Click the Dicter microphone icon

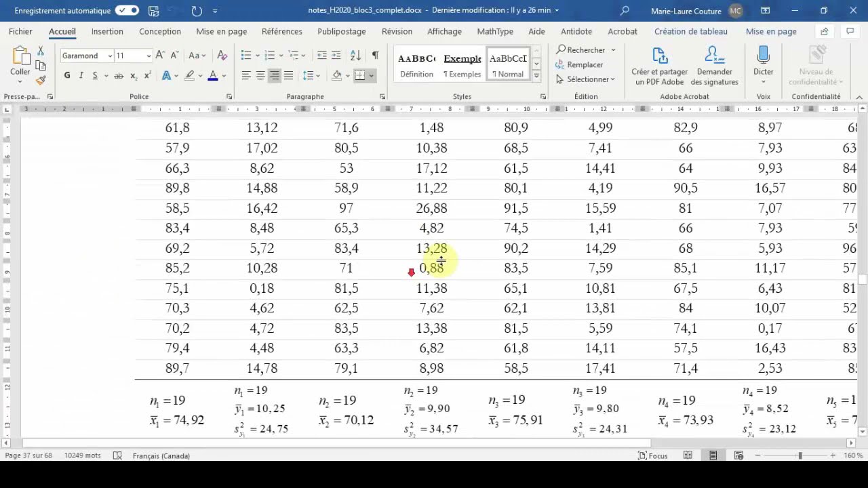pyautogui.click(x=764, y=56)
